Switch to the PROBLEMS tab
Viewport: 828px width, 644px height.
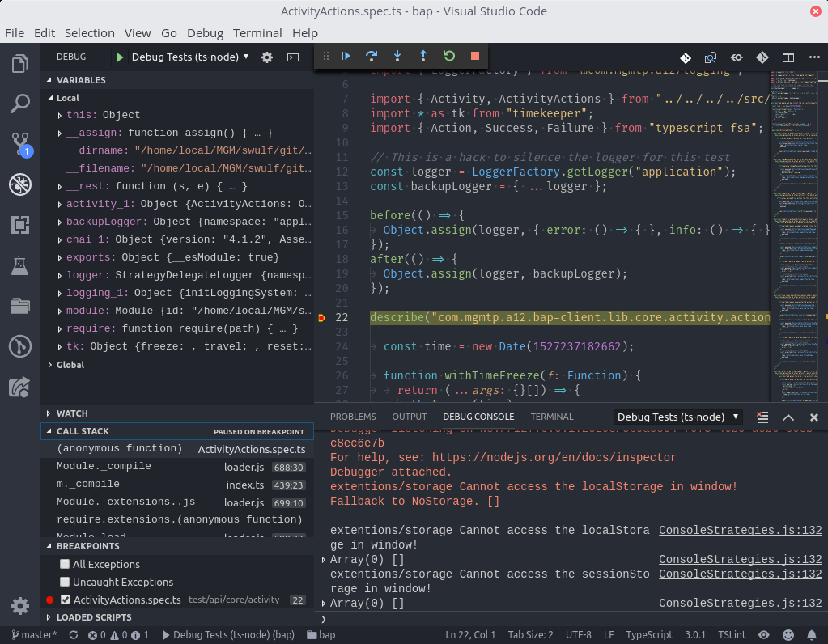click(x=353, y=417)
